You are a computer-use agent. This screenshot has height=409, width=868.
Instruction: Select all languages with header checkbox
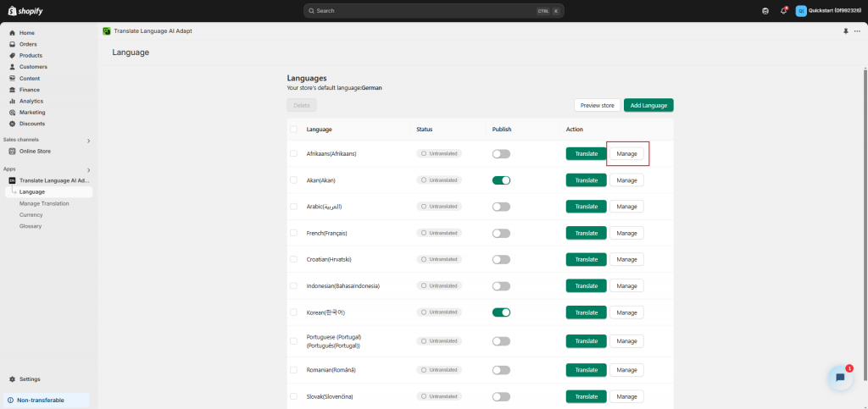293,130
